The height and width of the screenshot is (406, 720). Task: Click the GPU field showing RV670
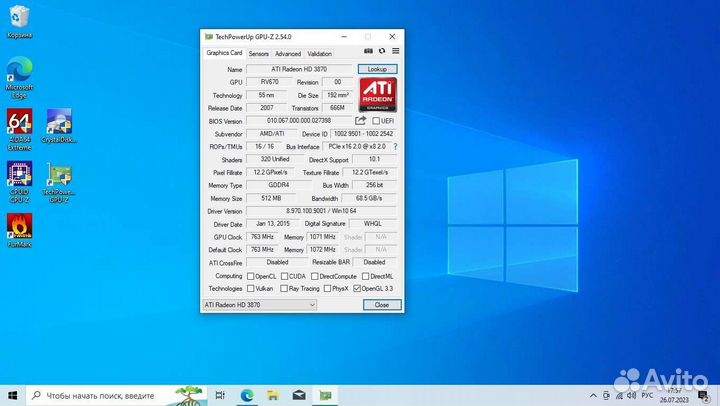click(270, 82)
